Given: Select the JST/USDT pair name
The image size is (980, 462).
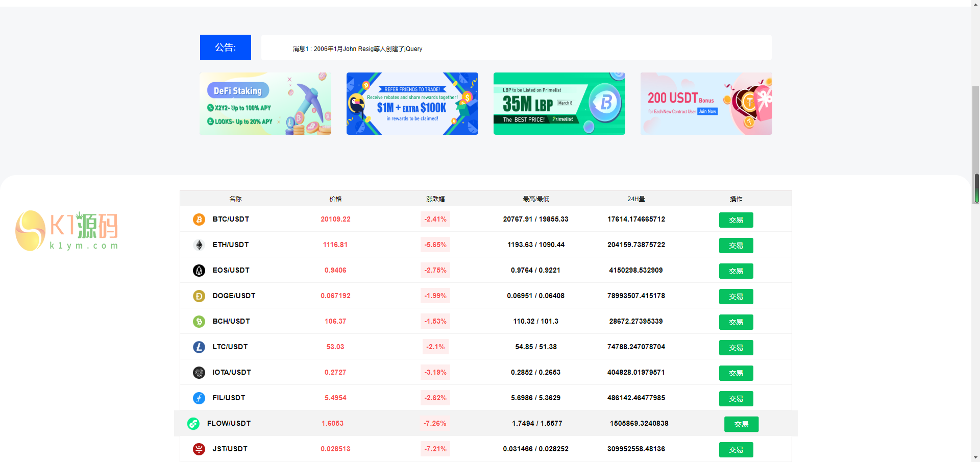Looking at the screenshot, I should [x=230, y=449].
